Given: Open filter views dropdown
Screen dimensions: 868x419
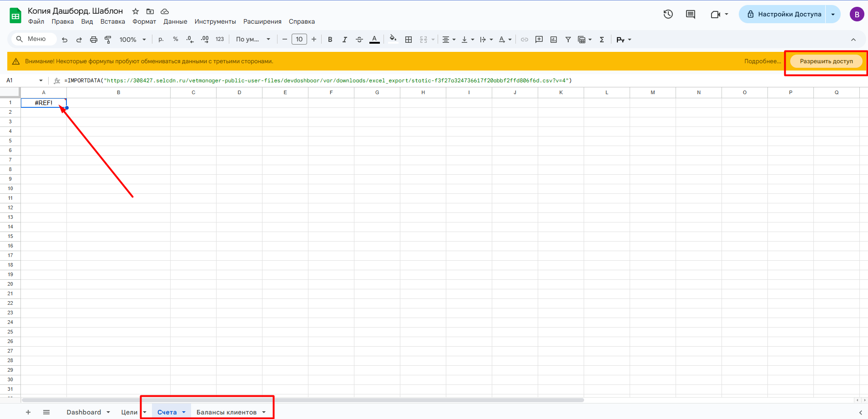Looking at the screenshot, I should point(585,40).
